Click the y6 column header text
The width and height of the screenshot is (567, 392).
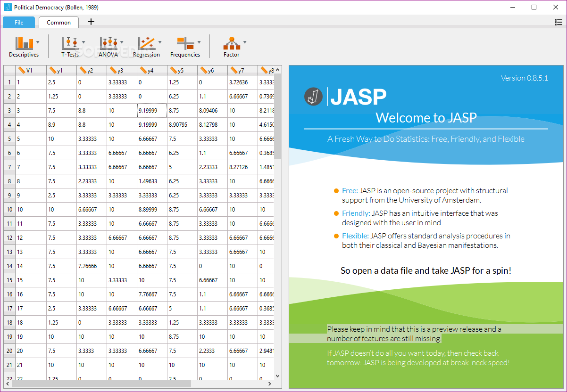(x=211, y=71)
